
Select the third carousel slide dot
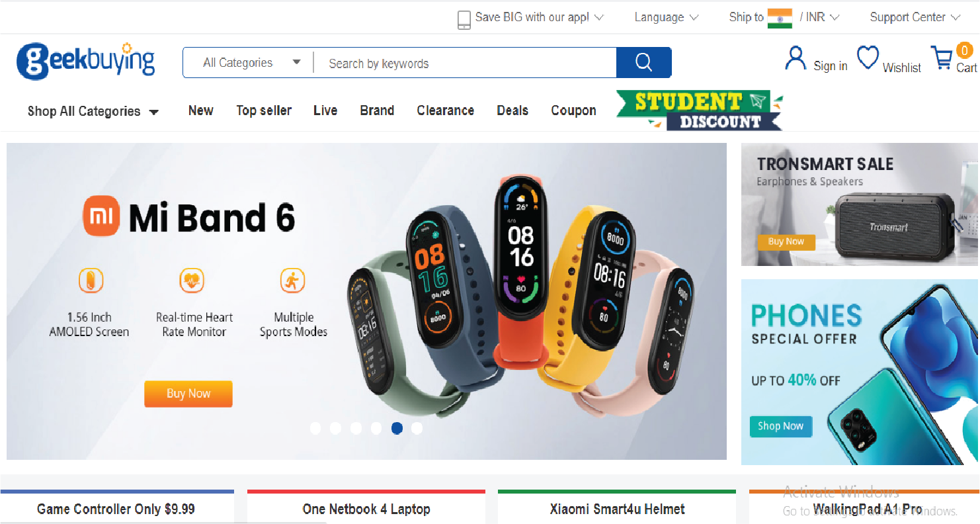pos(356,428)
